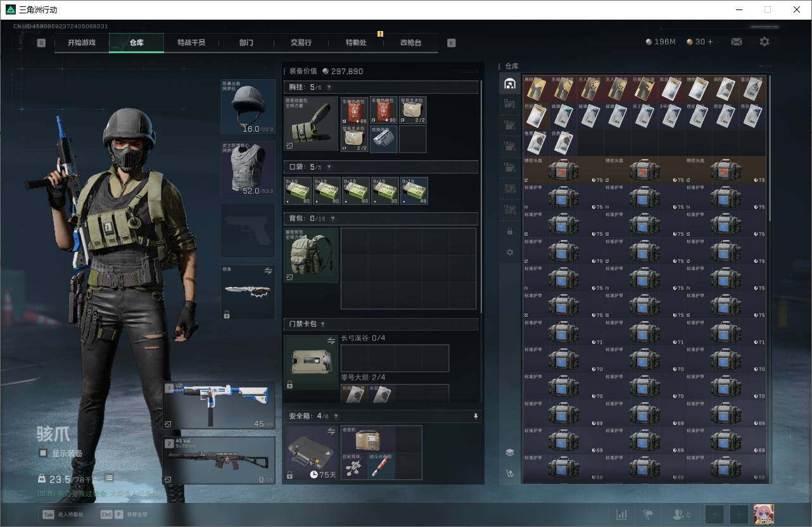Open the statistics bar chart icon

pyautogui.click(x=622, y=514)
